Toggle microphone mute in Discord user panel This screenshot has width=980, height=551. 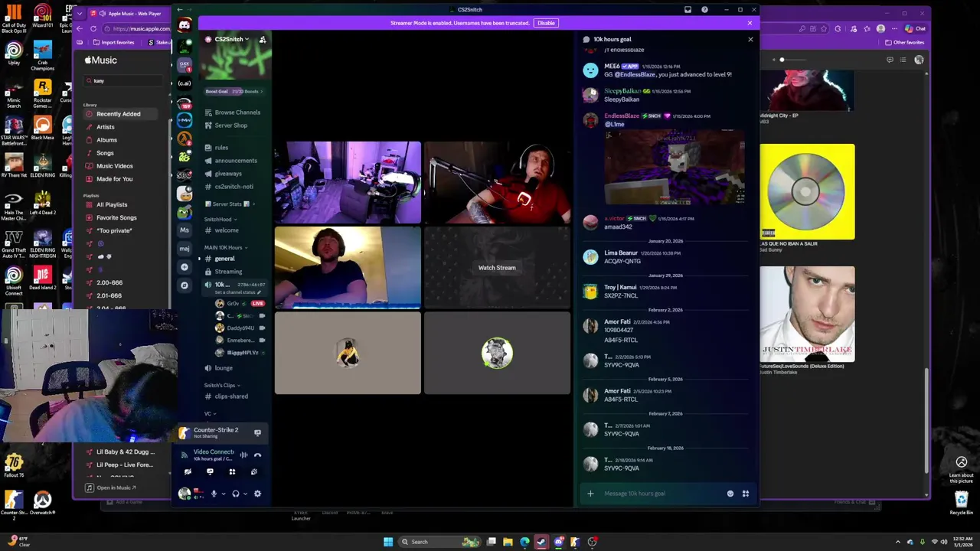tap(214, 494)
